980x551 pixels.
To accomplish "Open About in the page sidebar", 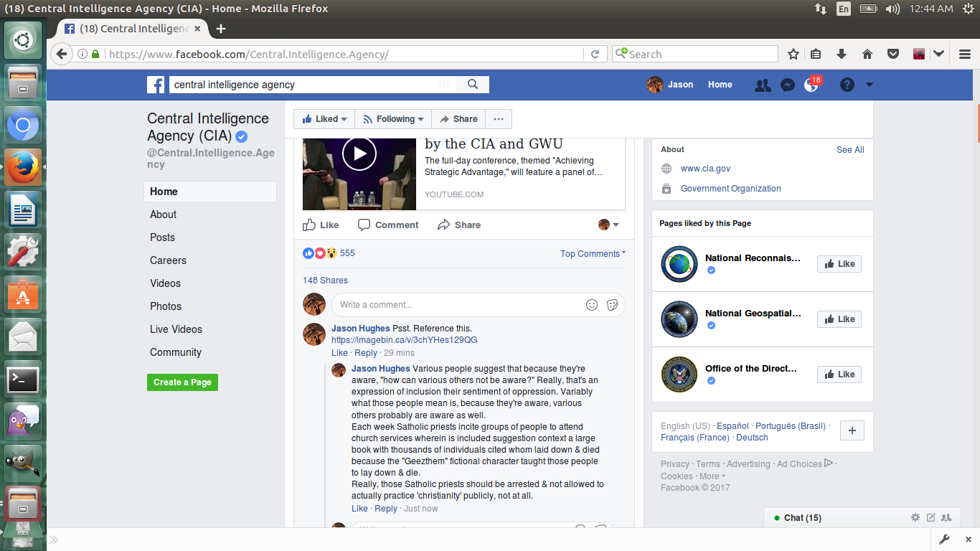I will point(163,215).
